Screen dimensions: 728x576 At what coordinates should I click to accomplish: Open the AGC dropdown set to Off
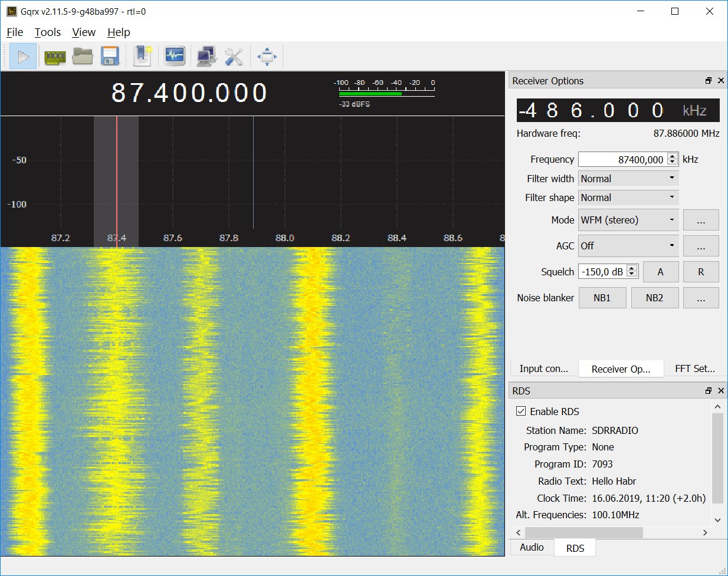(628, 246)
